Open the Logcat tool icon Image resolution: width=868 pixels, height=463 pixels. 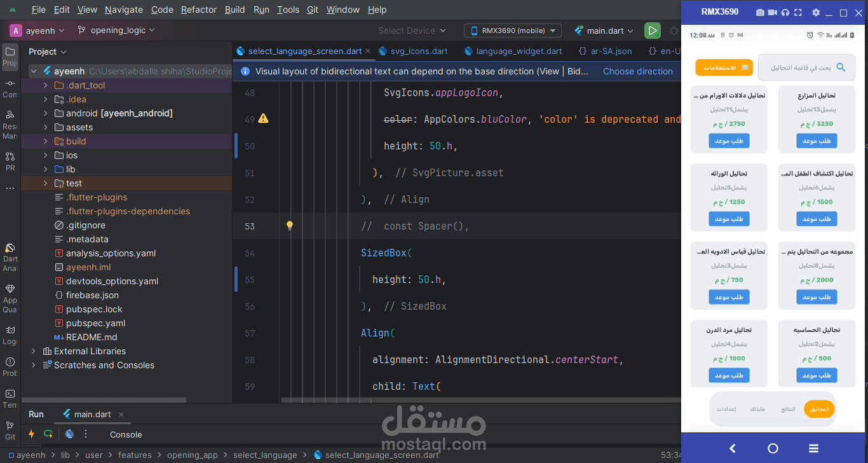[x=10, y=330]
